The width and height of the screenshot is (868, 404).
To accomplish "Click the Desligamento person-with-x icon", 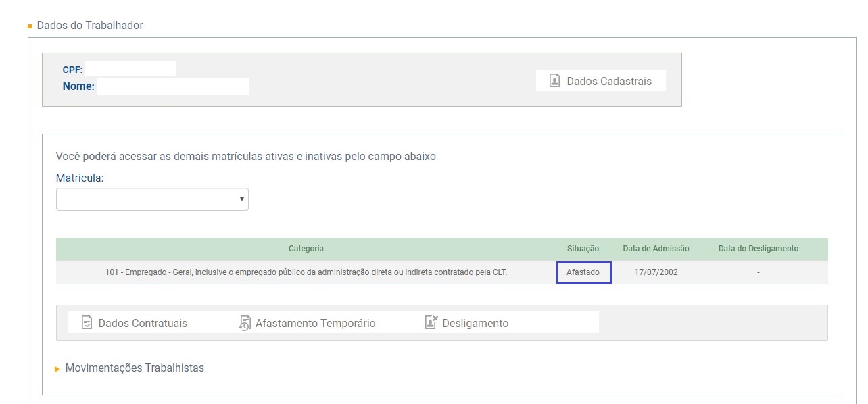I will [x=431, y=323].
